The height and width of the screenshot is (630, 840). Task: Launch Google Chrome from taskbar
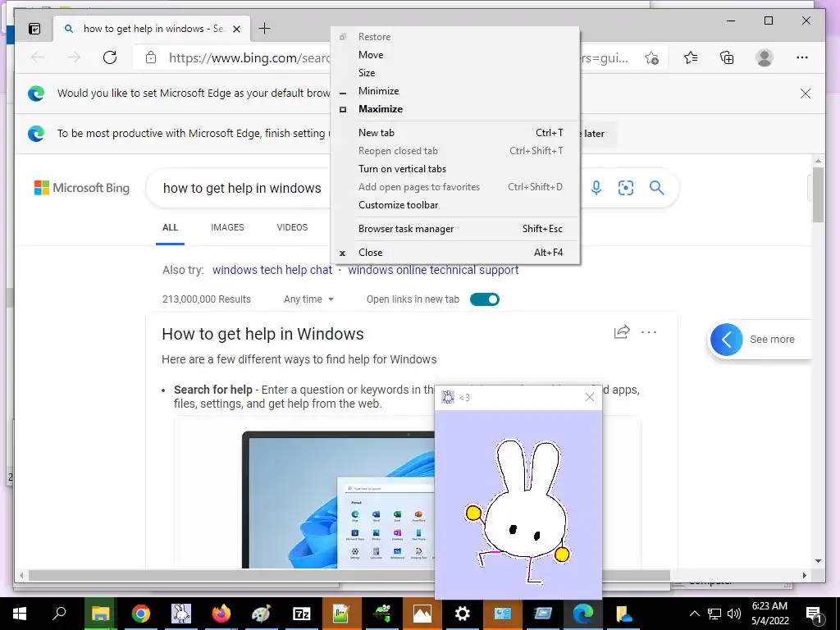point(140,614)
